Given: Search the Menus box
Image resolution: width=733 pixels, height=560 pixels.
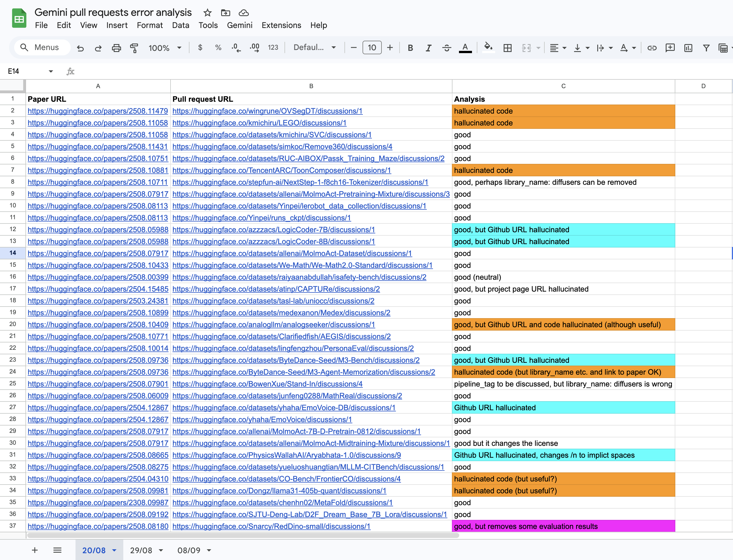Looking at the screenshot, I should click(x=42, y=47).
